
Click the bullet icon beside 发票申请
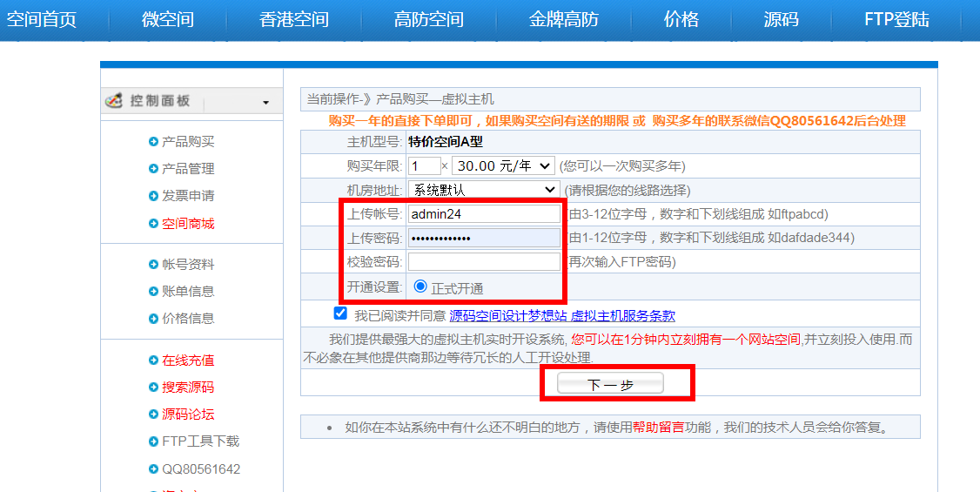153,196
